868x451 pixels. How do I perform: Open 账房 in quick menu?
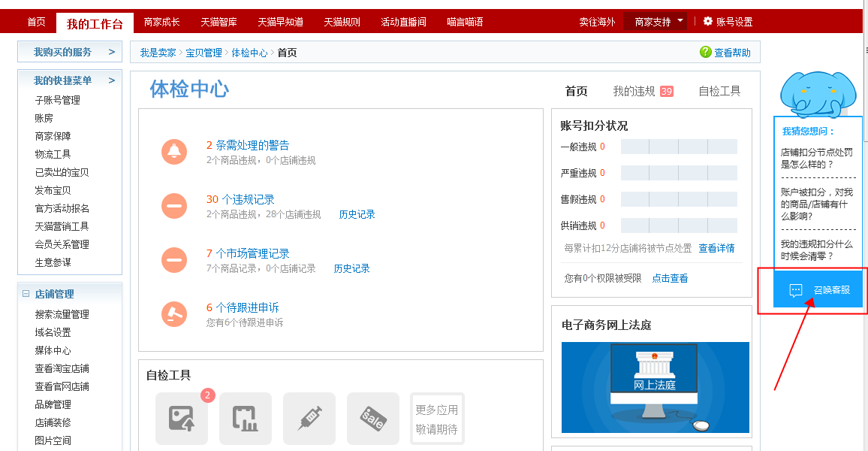coord(44,118)
